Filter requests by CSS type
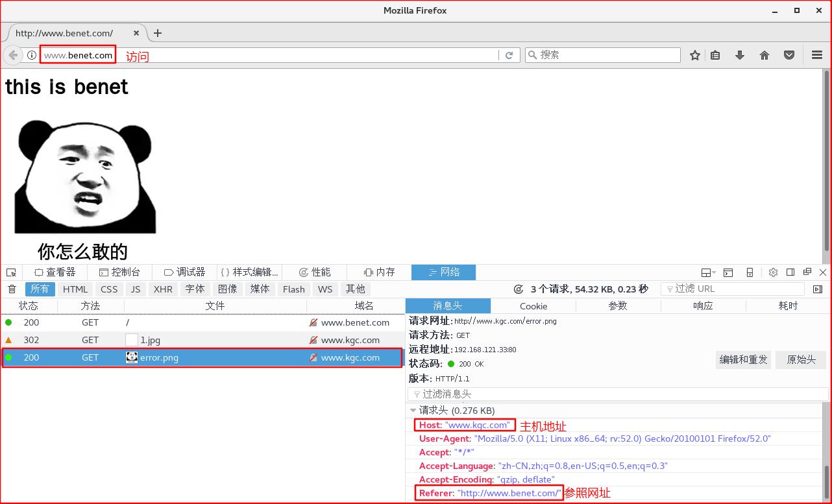 pos(109,289)
